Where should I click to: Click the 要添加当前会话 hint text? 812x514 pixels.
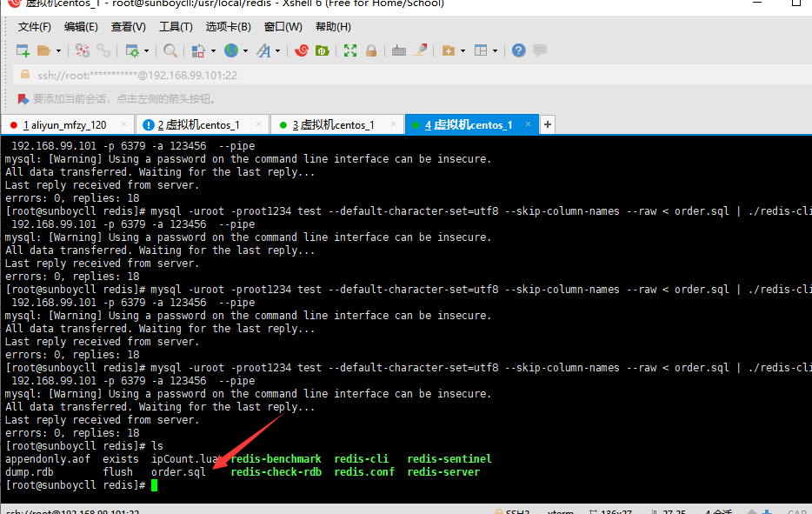124,99
